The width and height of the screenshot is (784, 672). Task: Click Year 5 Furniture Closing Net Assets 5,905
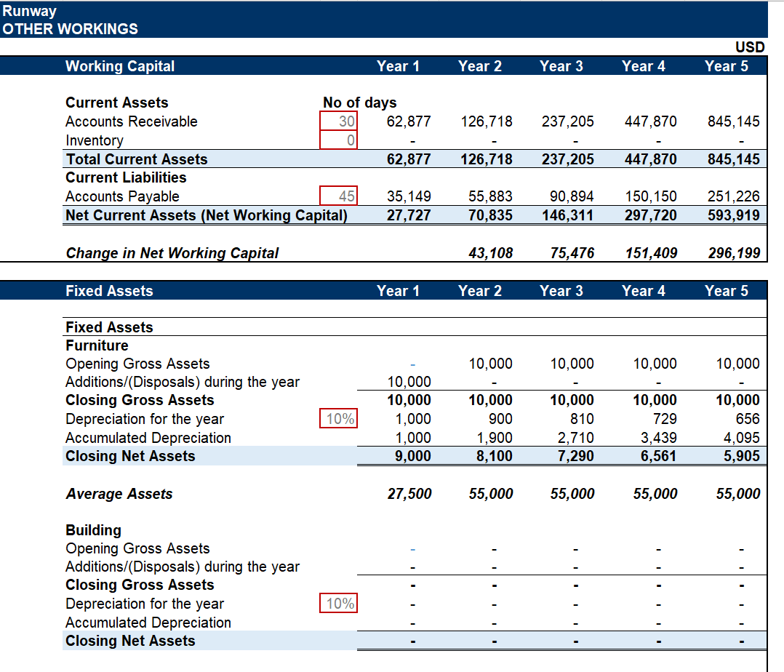click(741, 456)
